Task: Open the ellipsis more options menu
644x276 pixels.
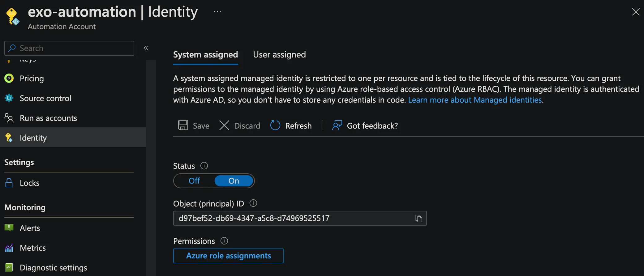Action: 217,12
